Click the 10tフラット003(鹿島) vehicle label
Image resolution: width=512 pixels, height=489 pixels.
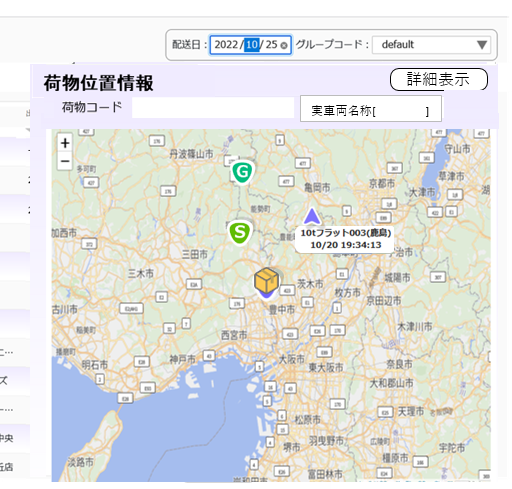pos(346,233)
